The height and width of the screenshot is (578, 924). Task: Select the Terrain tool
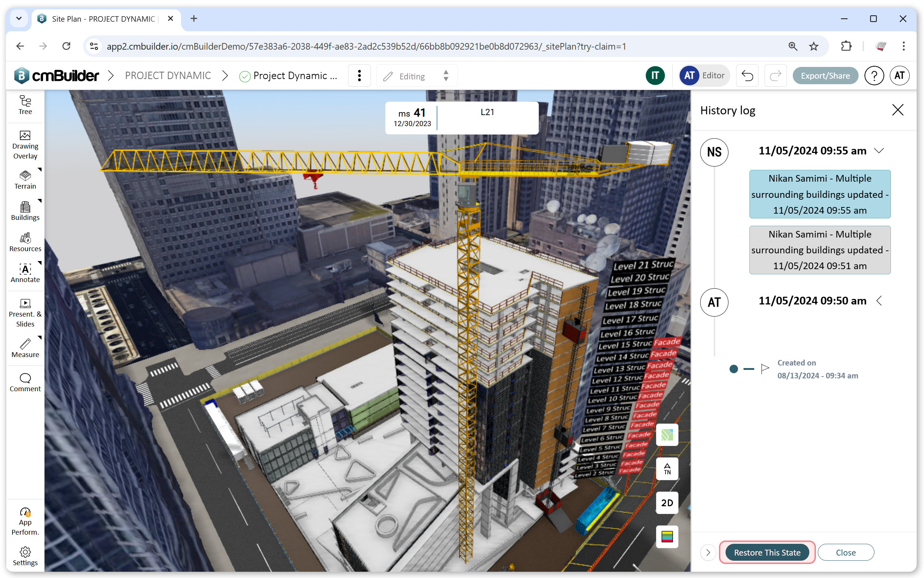pyautogui.click(x=25, y=180)
